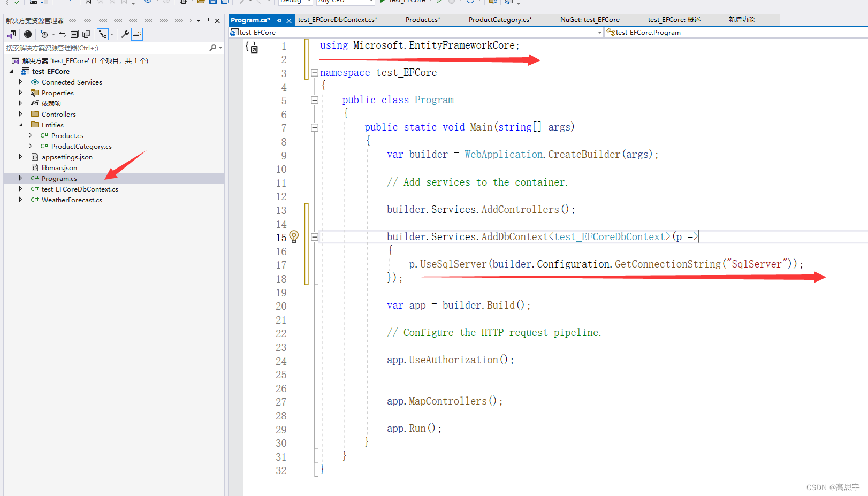This screenshot has width=868, height=496.
Task: Select the Properties tree item
Action: point(57,93)
